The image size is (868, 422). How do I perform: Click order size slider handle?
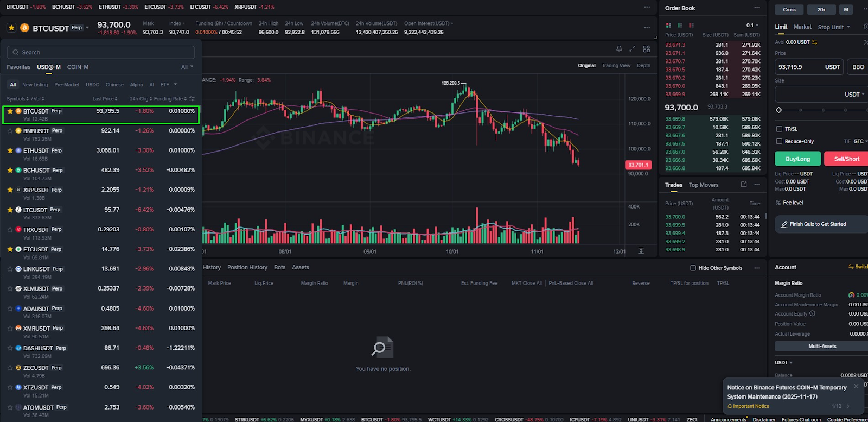point(779,110)
